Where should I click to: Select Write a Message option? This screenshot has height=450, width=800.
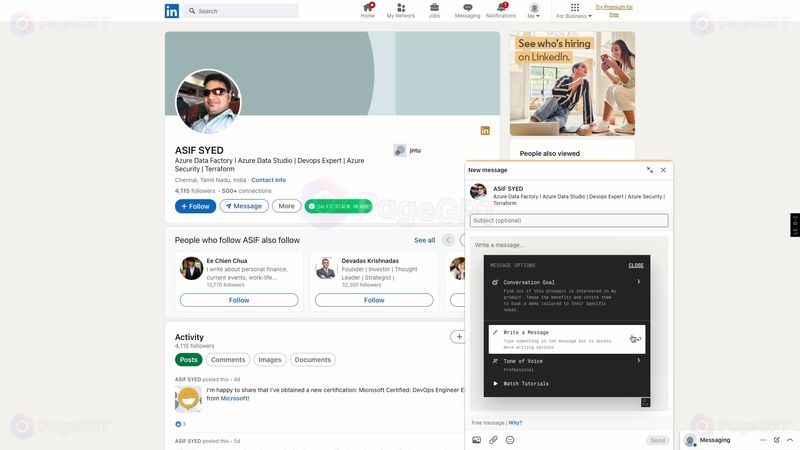567,339
